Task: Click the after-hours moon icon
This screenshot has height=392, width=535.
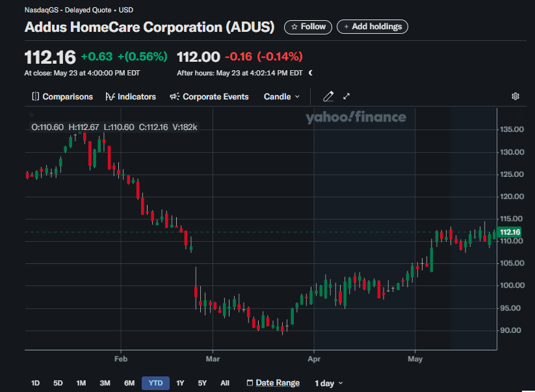Action: [x=311, y=73]
